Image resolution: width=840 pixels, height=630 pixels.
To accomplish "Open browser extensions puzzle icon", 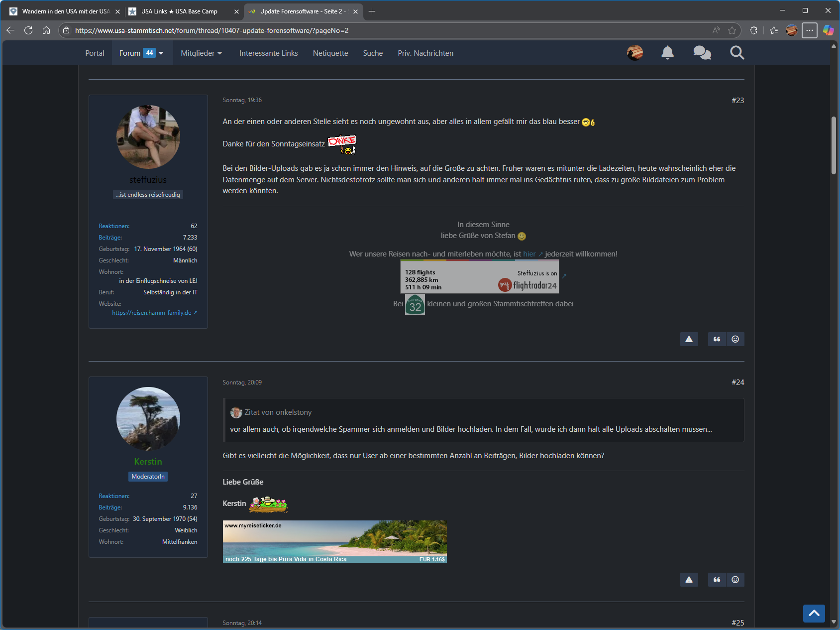I will pyautogui.click(x=753, y=30).
